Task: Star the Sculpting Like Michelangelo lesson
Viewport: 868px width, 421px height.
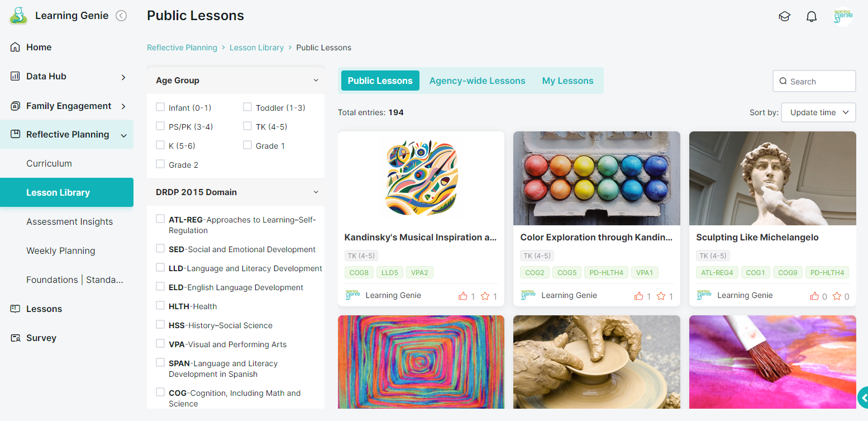Action: (x=837, y=296)
